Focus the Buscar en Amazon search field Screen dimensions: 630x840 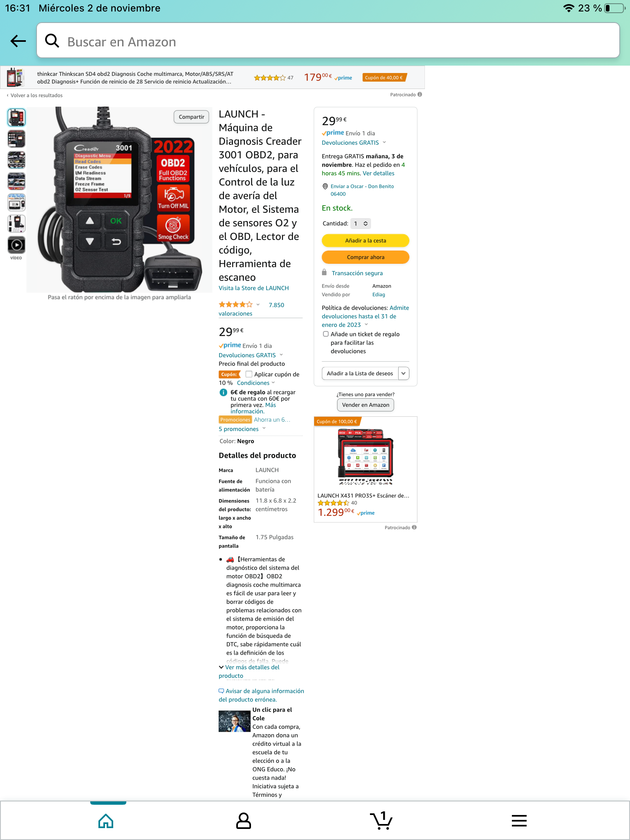[328, 41]
